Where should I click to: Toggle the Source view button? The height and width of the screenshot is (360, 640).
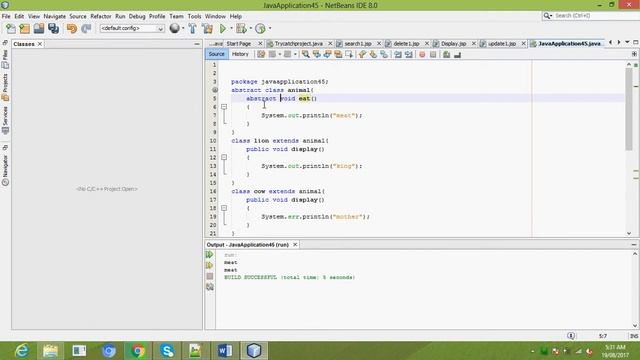pyautogui.click(x=216, y=54)
